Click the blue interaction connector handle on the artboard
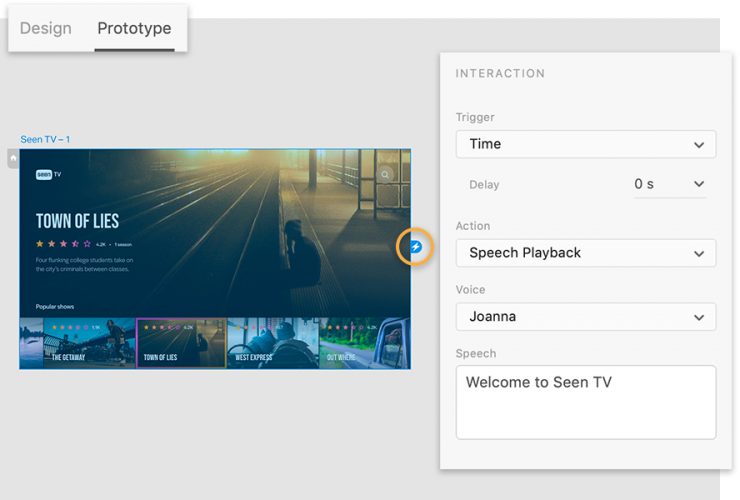The image size is (740, 500). [x=416, y=247]
